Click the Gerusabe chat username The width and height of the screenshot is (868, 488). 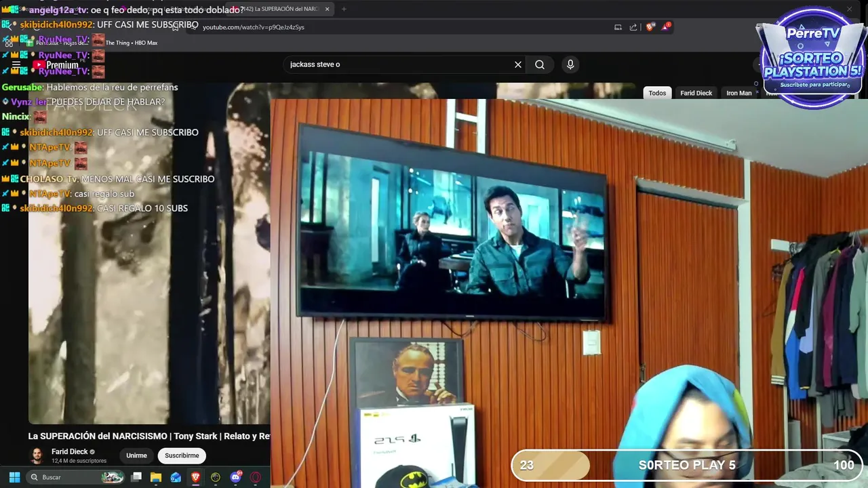[22, 87]
